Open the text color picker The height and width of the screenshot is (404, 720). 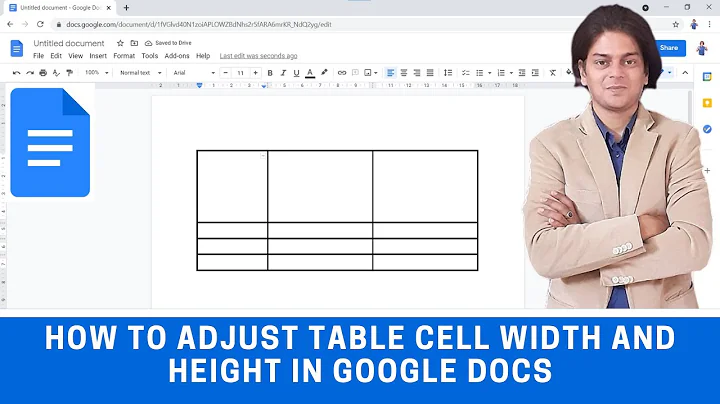[x=310, y=73]
